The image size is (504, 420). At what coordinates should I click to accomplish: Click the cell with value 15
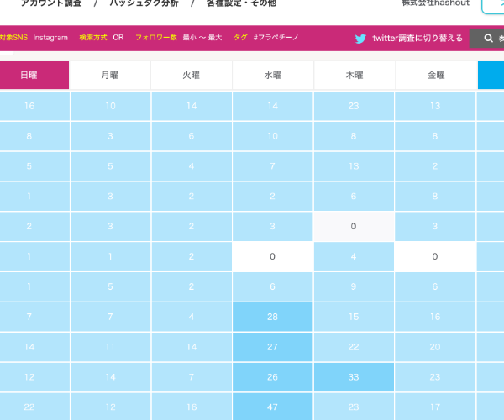(x=354, y=317)
